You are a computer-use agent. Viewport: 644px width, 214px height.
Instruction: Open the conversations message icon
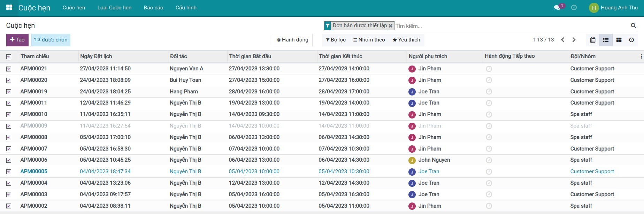point(557,8)
